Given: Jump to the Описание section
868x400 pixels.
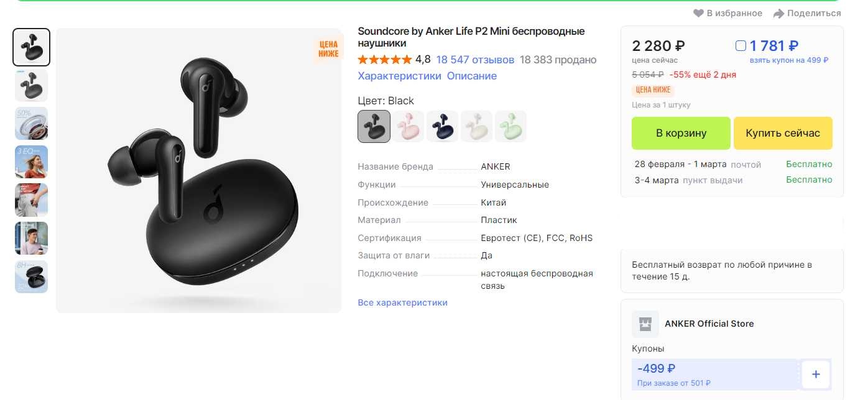Looking at the screenshot, I should coord(473,76).
